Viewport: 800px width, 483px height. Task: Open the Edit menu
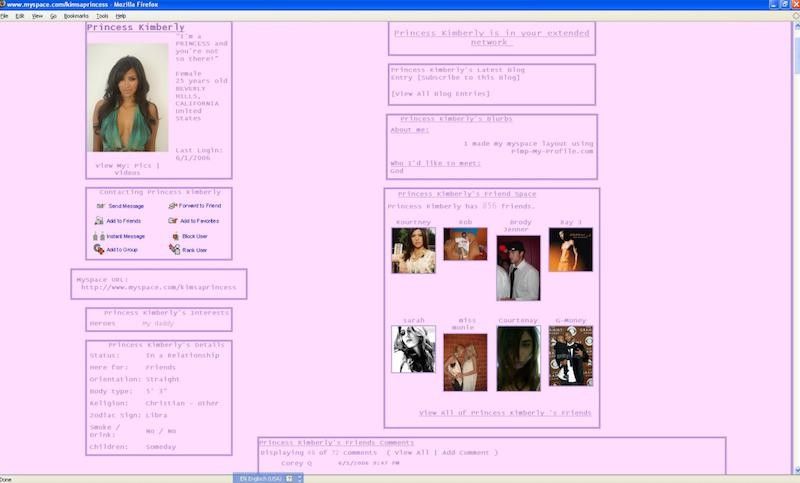(x=20, y=16)
